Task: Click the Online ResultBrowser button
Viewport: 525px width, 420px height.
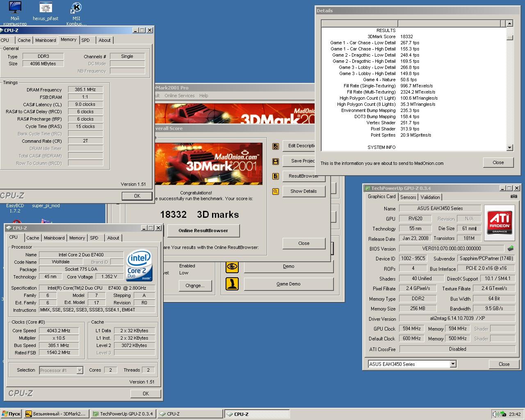Action: tap(203, 231)
